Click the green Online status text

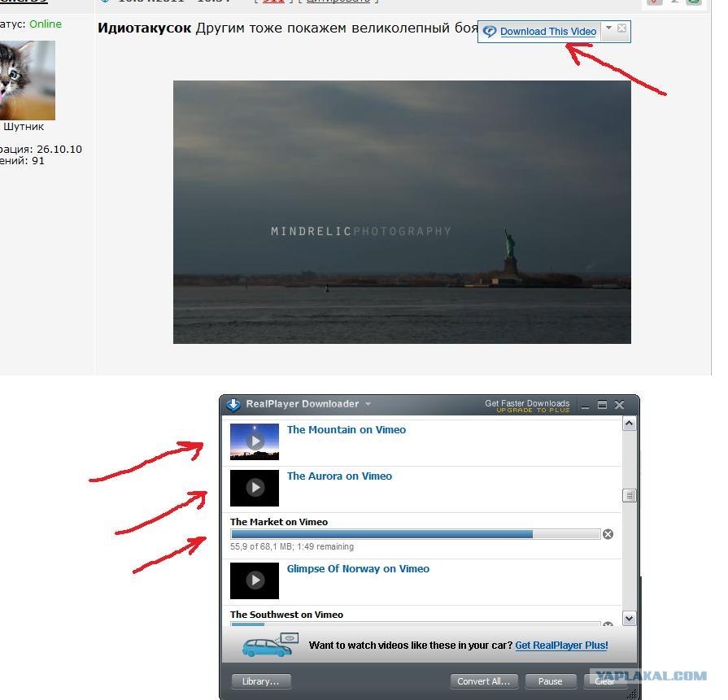[x=45, y=24]
